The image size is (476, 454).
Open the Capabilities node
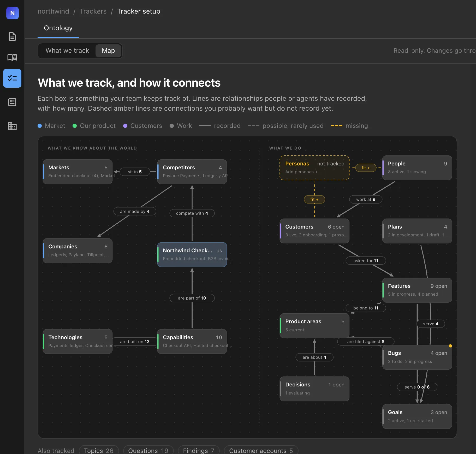(192, 342)
